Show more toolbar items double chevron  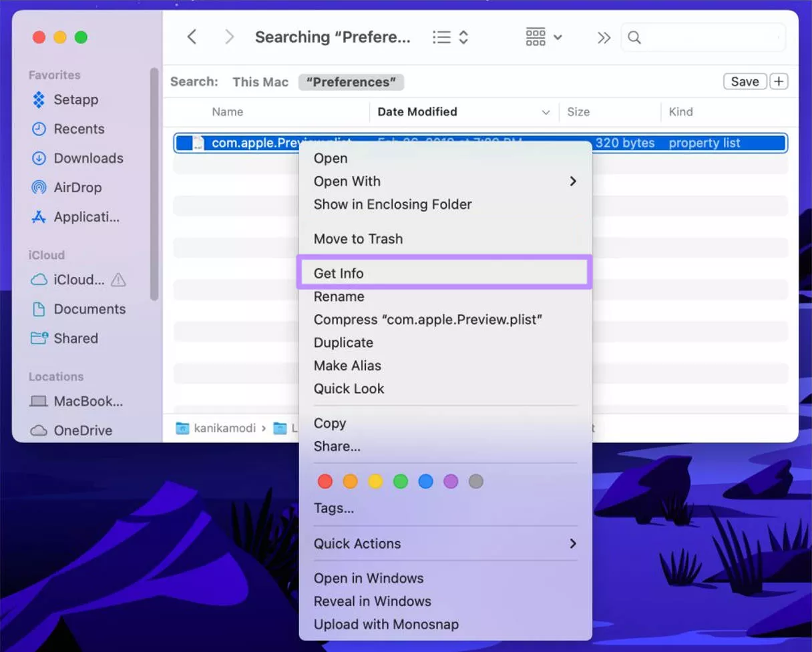click(604, 37)
